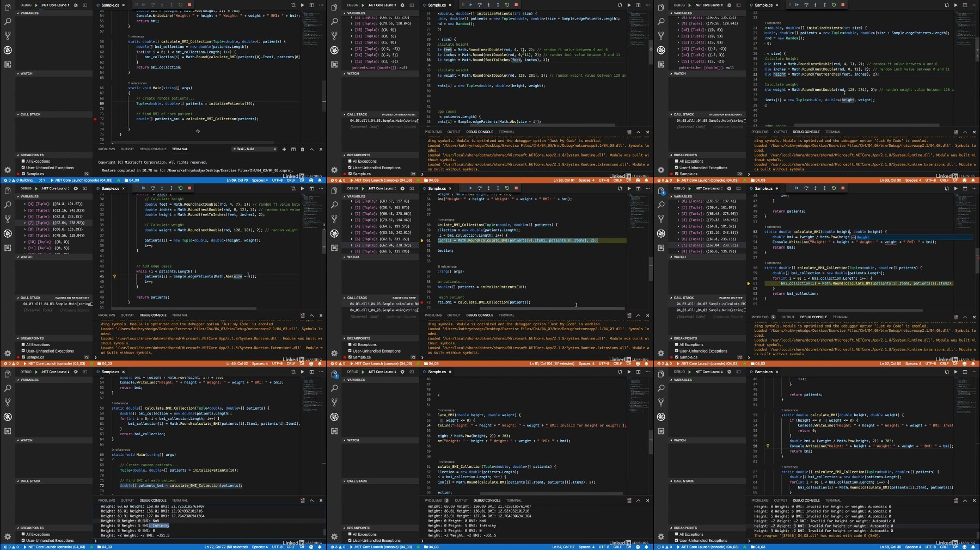Viewport: 980px width, 550px height.
Task: Click Step Over icon in Ln 33, Col 61 window
Action: click(479, 5)
